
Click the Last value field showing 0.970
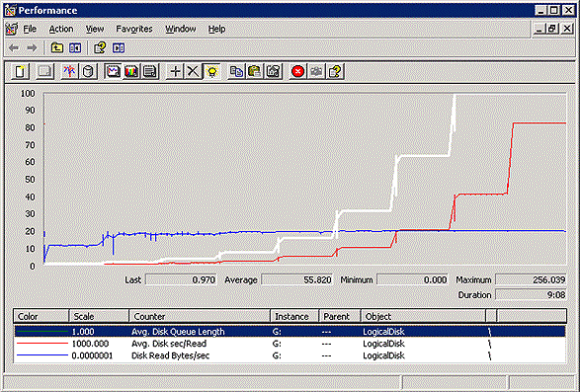click(181, 279)
